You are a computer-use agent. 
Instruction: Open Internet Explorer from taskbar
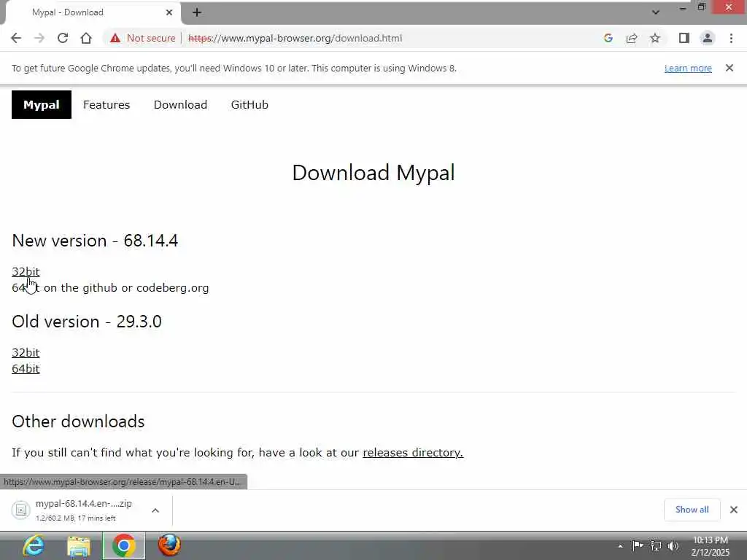pos(34,545)
